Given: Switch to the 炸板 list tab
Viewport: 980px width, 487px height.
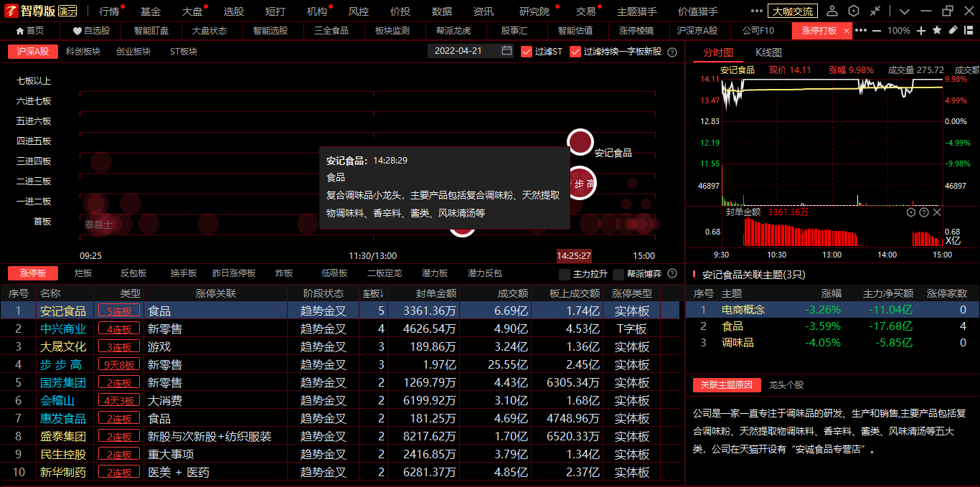Looking at the screenshot, I should pos(284,273).
